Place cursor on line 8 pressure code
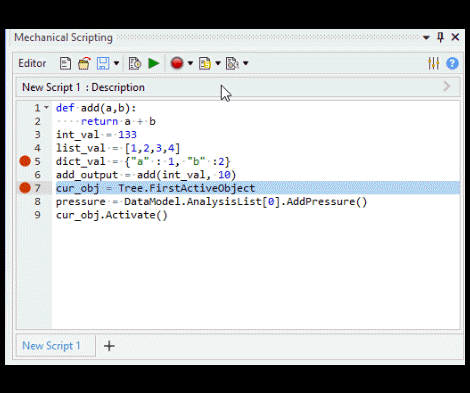Viewport: 470px width, 393px height. pos(211,202)
